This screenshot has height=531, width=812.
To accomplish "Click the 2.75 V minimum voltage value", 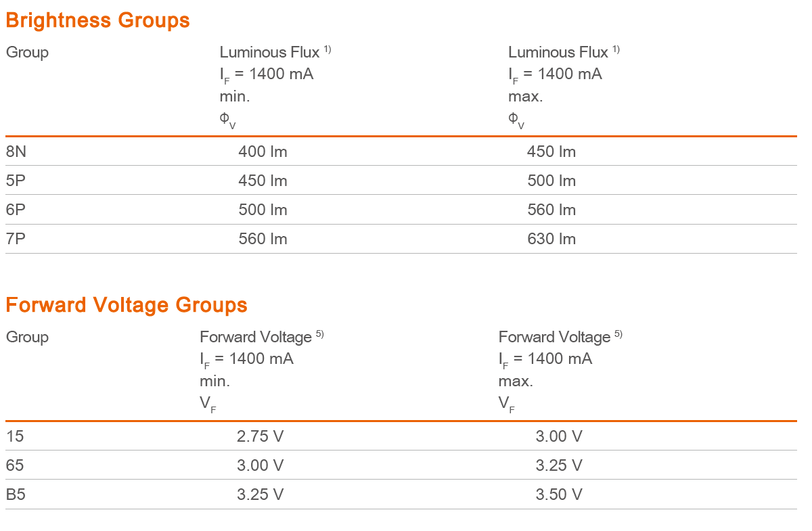I will (260, 436).
